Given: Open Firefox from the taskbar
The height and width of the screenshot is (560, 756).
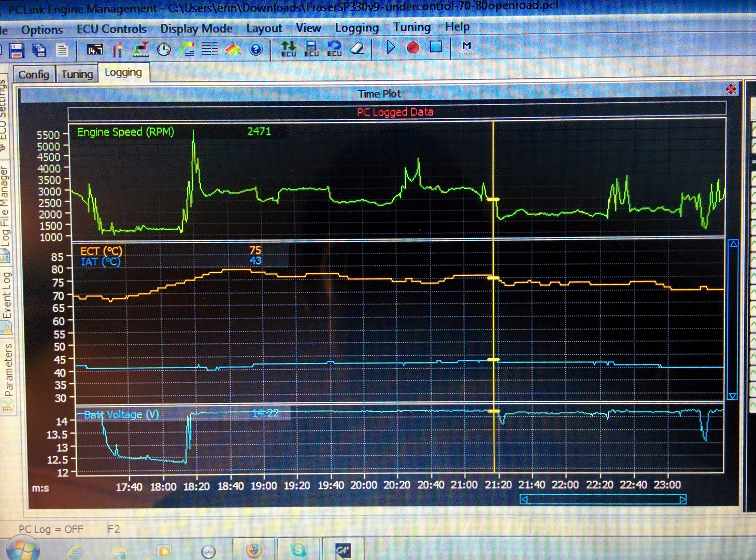Looking at the screenshot, I should pos(253,550).
